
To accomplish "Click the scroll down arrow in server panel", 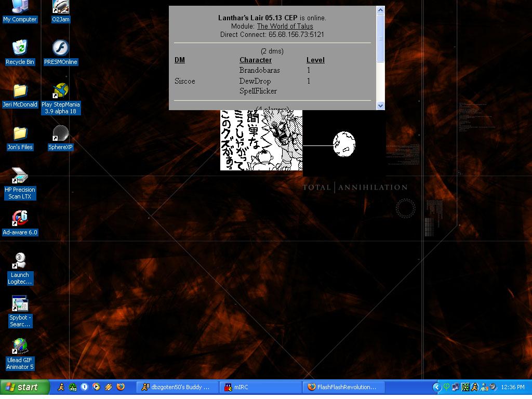I will [x=380, y=105].
